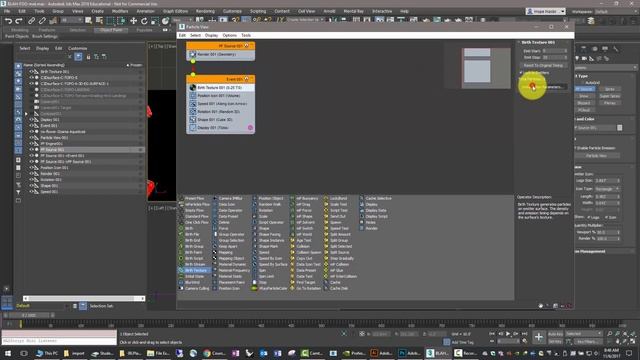Screen dimensions: 640x360
Task: Click the Cache Disk icon in depot
Action: tap(326, 289)
